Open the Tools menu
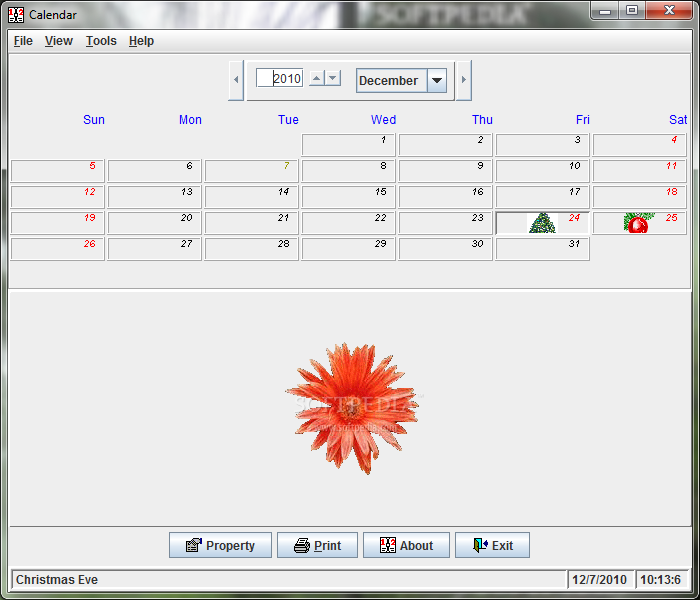This screenshot has height=600, width=700. 101,41
